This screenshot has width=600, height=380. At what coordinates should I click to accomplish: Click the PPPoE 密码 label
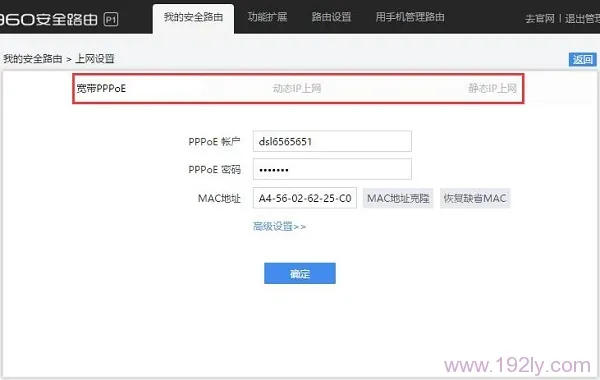coord(214,170)
